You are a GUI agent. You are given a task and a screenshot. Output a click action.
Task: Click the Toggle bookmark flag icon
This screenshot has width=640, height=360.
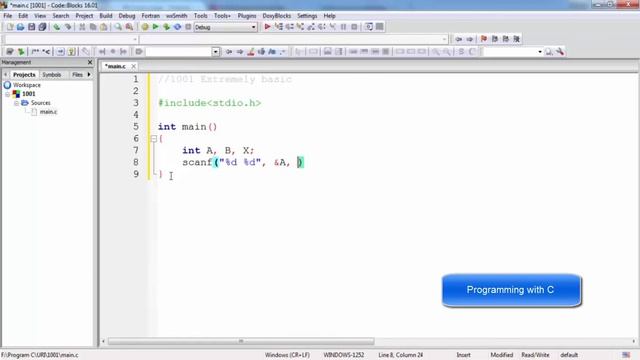click(x=484, y=39)
